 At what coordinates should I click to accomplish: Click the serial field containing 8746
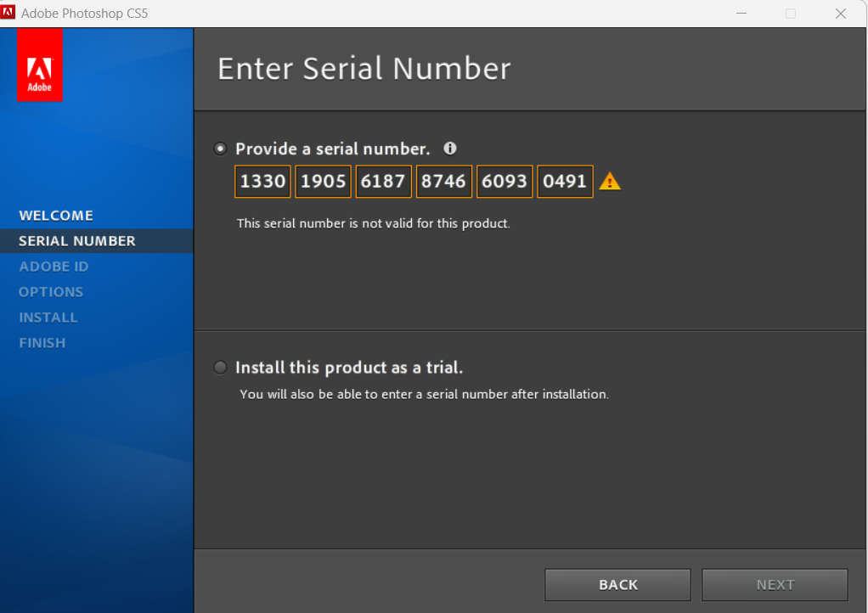444,182
